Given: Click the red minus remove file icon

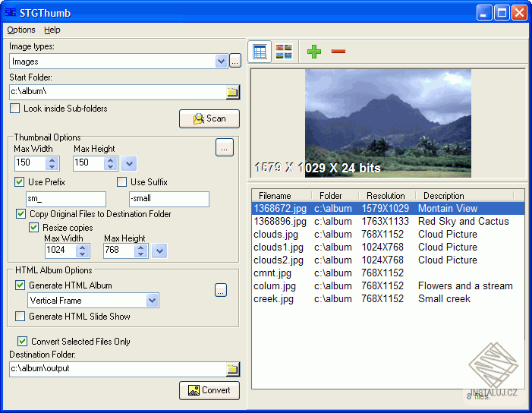Looking at the screenshot, I should (338, 52).
